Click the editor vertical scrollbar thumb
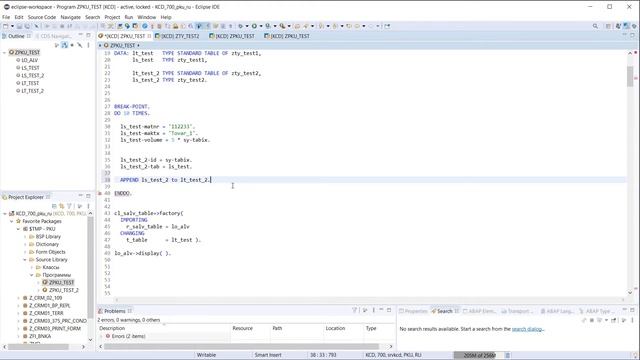This screenshot has height=360, width=640. (630, 76)
